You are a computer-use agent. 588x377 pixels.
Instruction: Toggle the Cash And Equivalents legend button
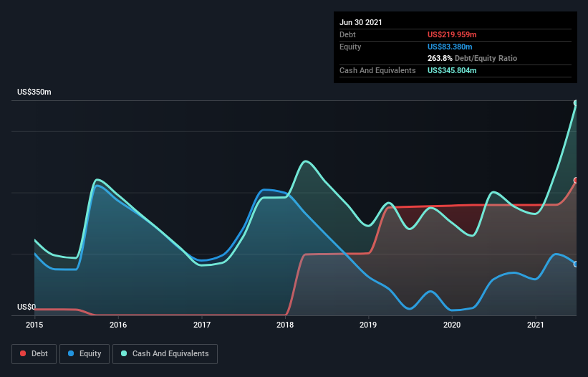click(x=165, y=354)
